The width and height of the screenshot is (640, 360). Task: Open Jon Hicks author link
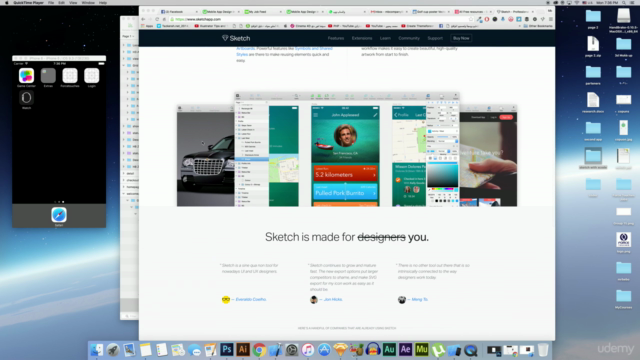click(x=333, y=299)
